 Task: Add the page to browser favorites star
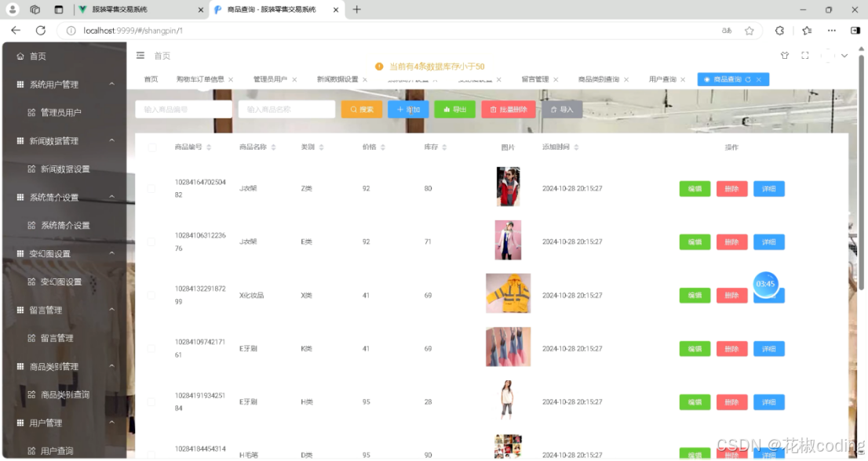(x=749, y=31)
